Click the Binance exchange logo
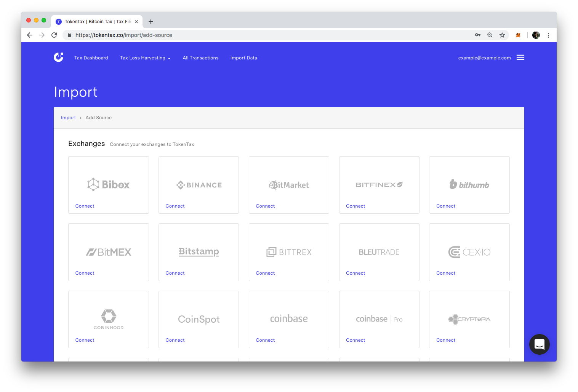 click(x=199, y=185)
